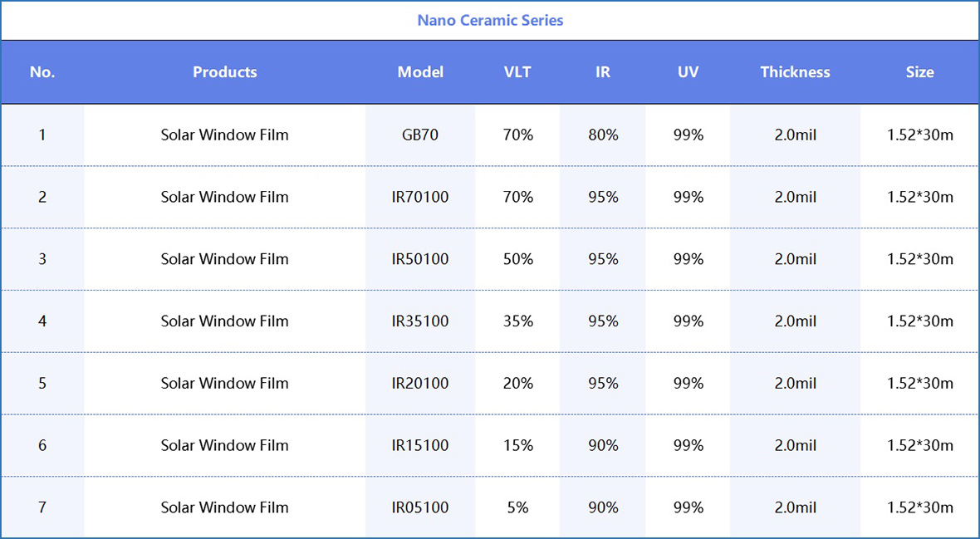Click the 80% IR value cell
The width and height of the screenshot is (980, 539).
(x=603, y=135)
